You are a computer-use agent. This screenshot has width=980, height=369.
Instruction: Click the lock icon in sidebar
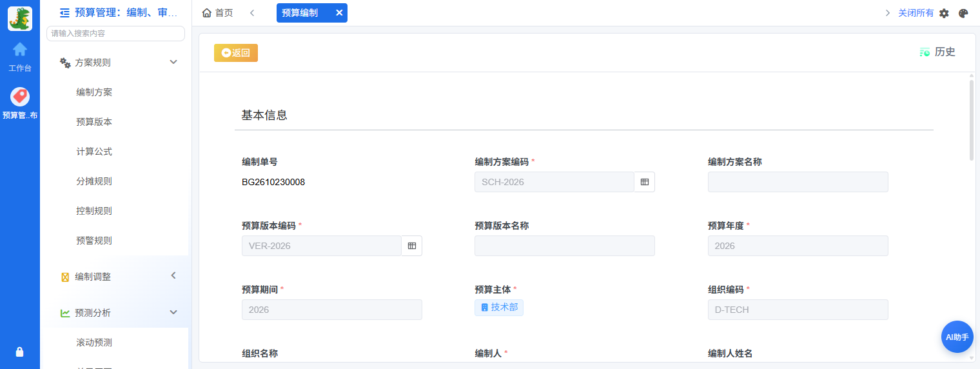pos(19,352)
